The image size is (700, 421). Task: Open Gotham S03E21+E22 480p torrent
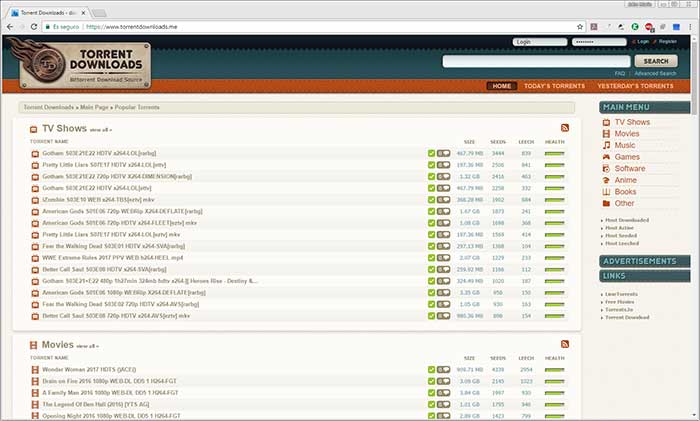click(x=150, y=281)
